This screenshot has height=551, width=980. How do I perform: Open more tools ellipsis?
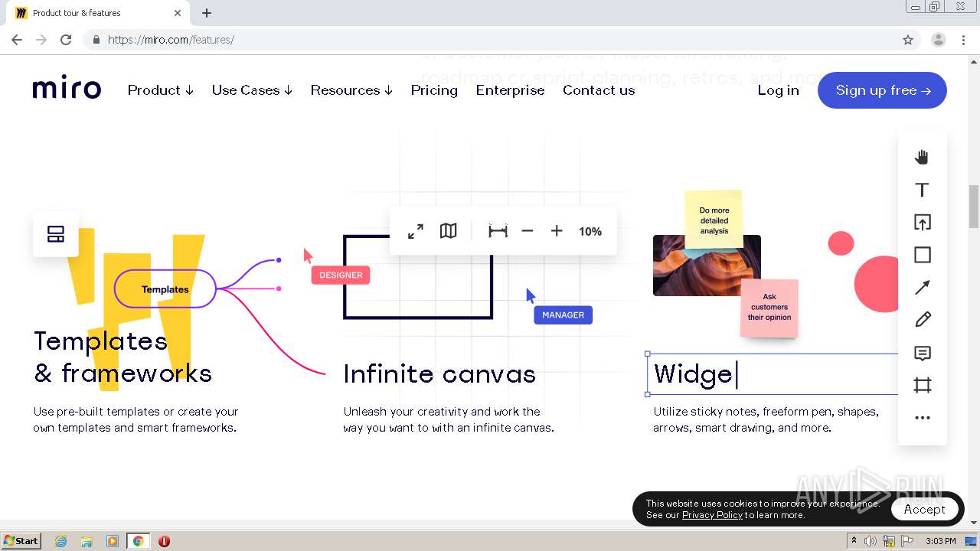point(922,418)
